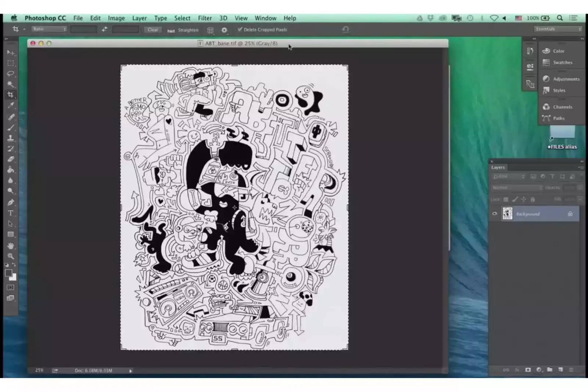
Task: Toggle lock transparent pixels
Action: point(506,199)
